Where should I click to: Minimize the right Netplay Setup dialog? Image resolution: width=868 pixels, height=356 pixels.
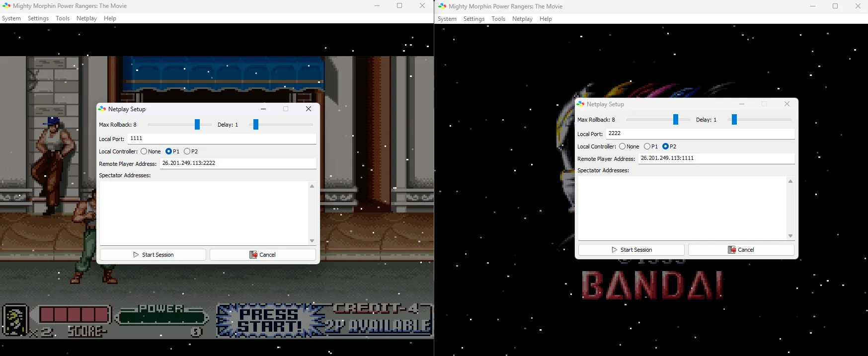742,104
